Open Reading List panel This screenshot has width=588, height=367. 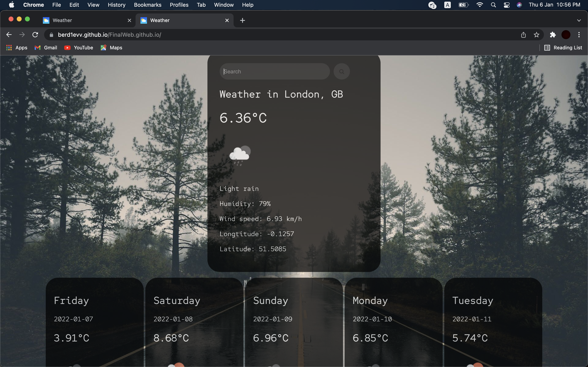coord(563,48)
